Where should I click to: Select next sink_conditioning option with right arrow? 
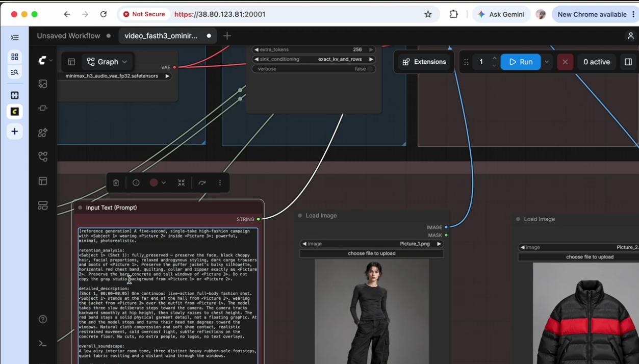371,59
